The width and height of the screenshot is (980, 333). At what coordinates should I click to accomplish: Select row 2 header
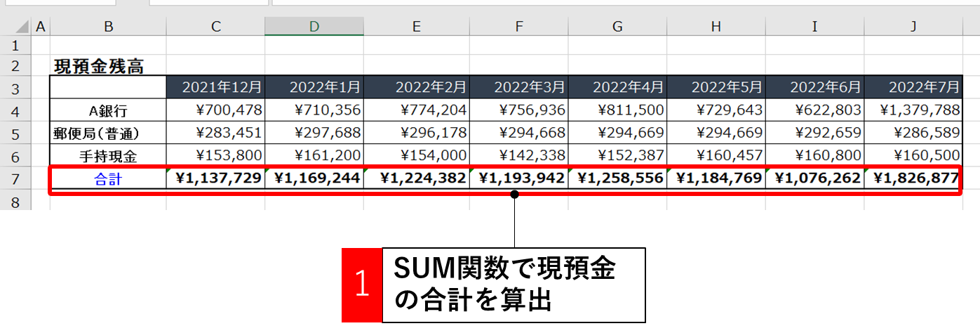coord(15,65)
